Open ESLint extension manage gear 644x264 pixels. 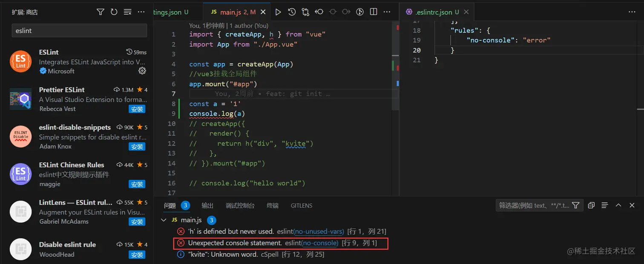pyautogui.click(x=142, y=71)
